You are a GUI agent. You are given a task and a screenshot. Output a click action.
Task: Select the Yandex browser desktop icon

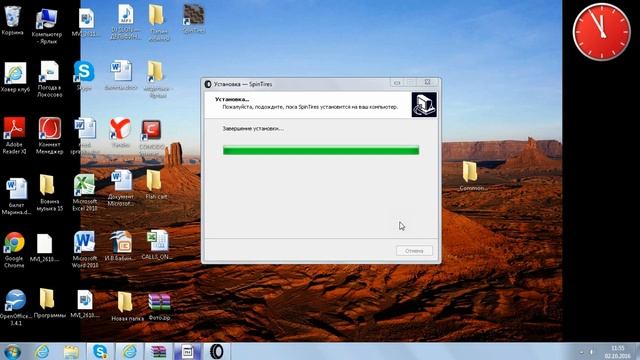120,132
